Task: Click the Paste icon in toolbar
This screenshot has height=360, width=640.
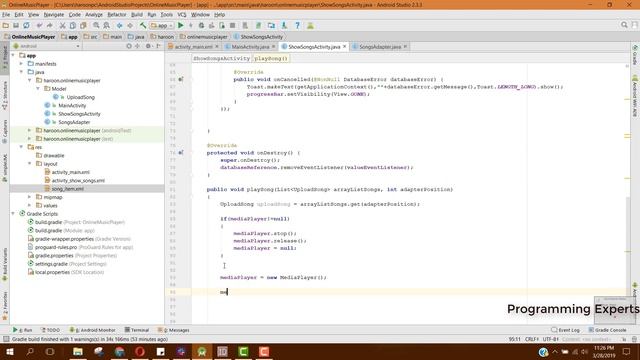Action: [83, 25]
